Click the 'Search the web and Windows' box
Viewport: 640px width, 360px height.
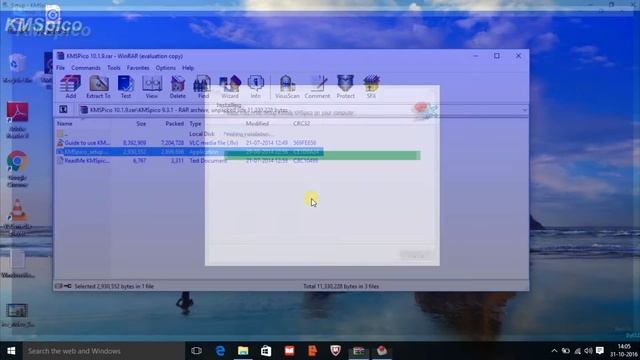103,351
